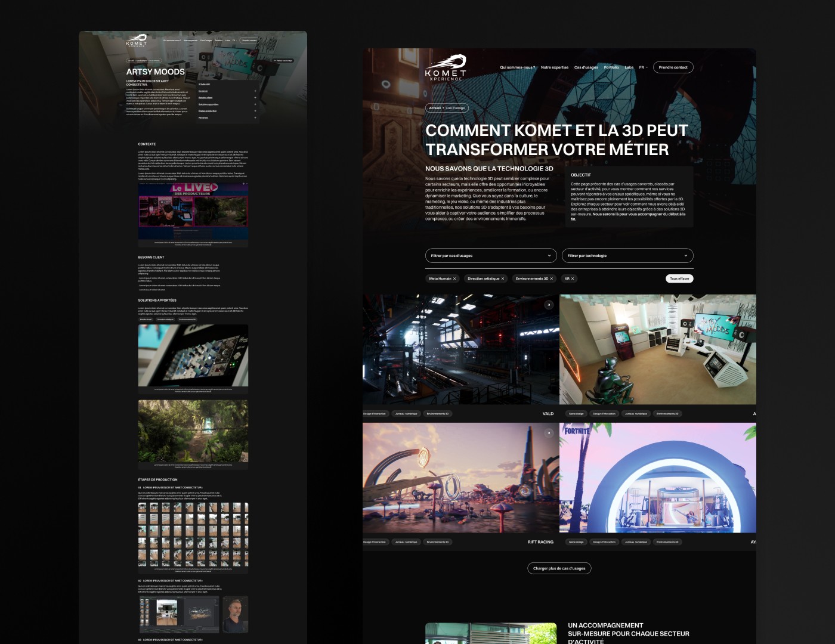The height and width of the screenshot is (644, 835).
Task: Jump to Besoins client in the Sommaire
Action: (205, 98)
